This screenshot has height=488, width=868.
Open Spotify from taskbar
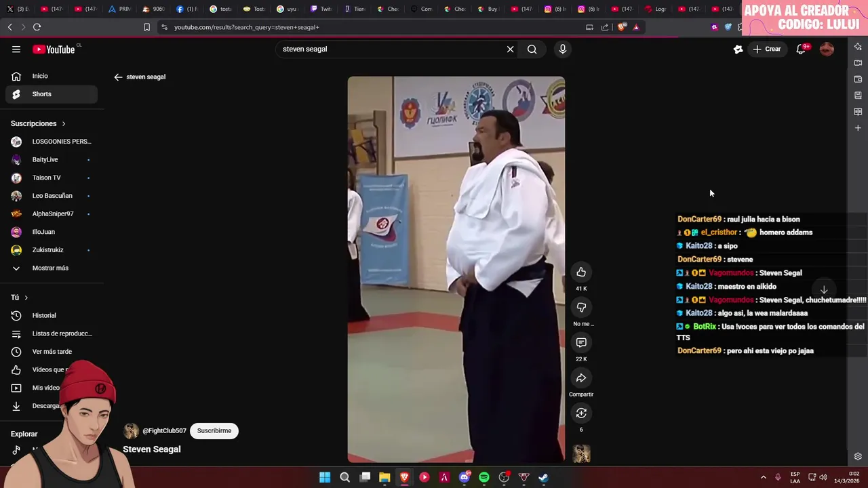pos(484,477)
